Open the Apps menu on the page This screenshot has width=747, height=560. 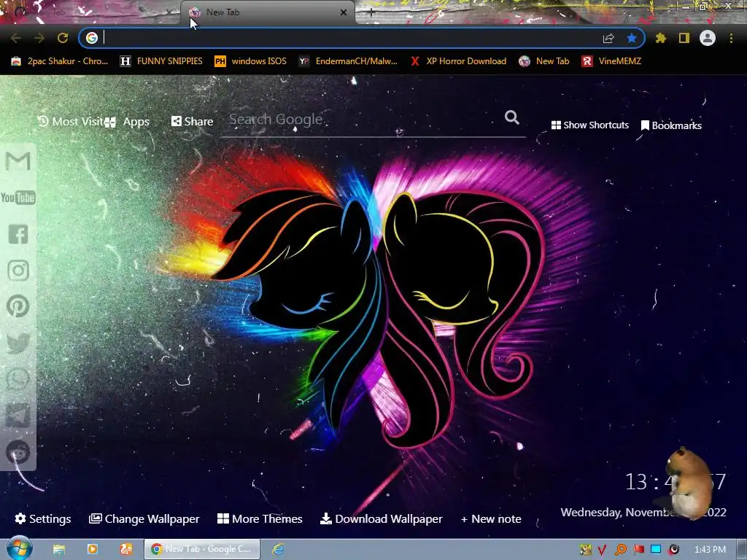pyautogui.click(x=127, y=122)
